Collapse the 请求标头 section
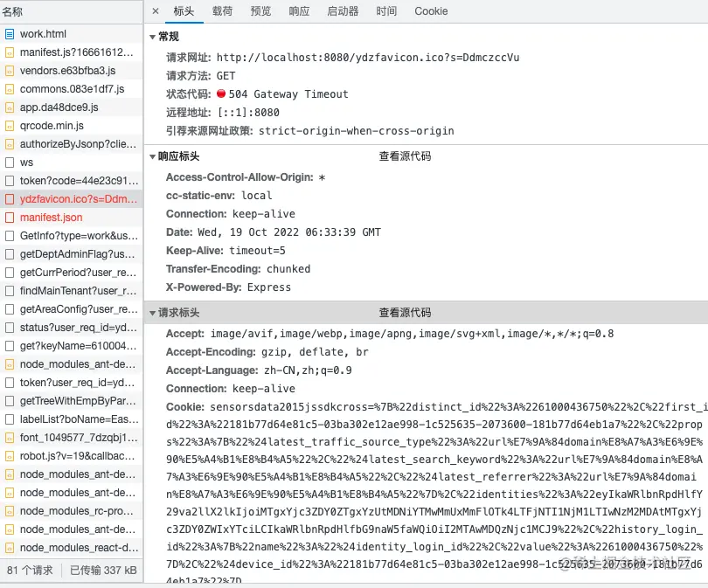The width and height of the screenshot is (708, 588). click(x=153, y=313)
